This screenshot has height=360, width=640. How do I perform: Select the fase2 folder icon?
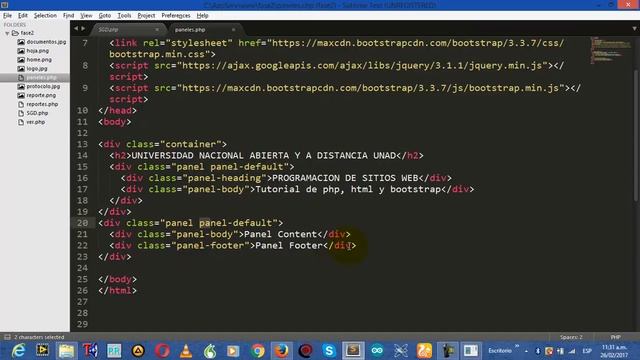(x=15, y=33)
